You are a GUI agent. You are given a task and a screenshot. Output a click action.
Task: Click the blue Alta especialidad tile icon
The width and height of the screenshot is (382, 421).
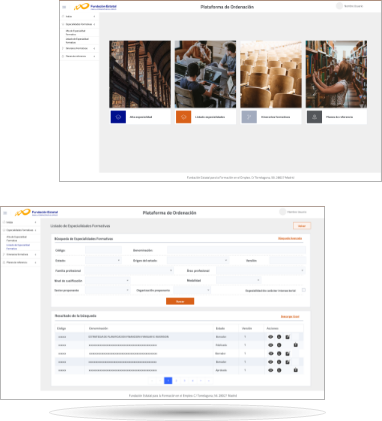[x=118, y=117]
